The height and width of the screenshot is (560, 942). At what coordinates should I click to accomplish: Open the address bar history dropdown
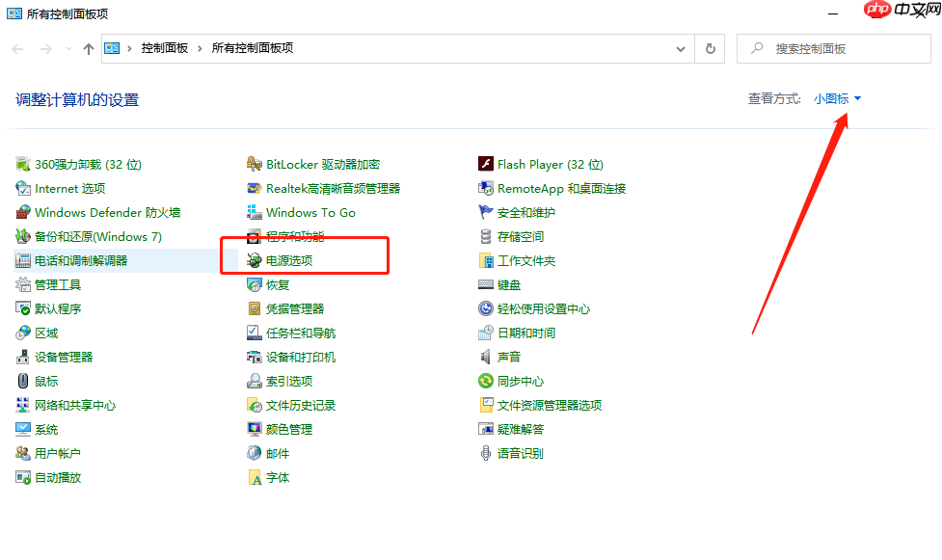tap(681, 48)
